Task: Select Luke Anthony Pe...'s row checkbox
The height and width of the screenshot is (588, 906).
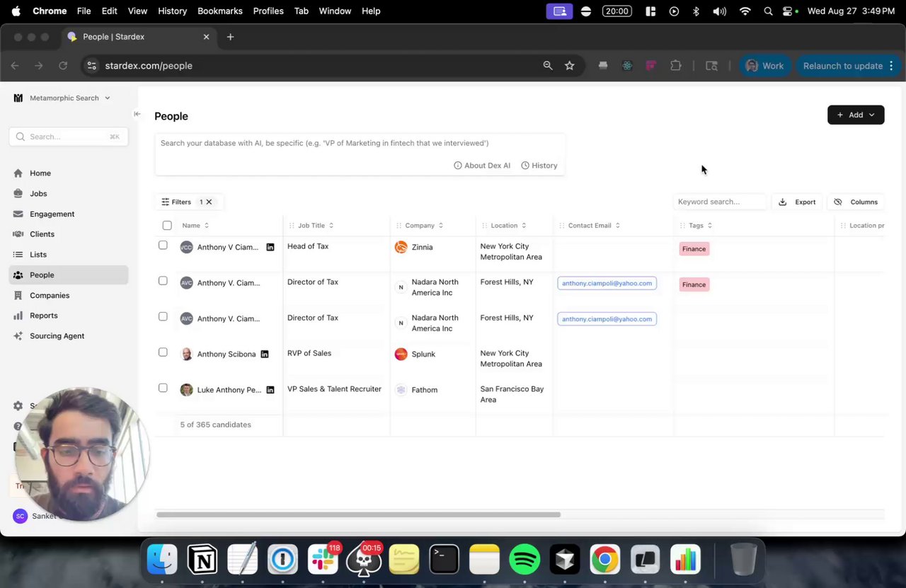Action: (163, 388)
